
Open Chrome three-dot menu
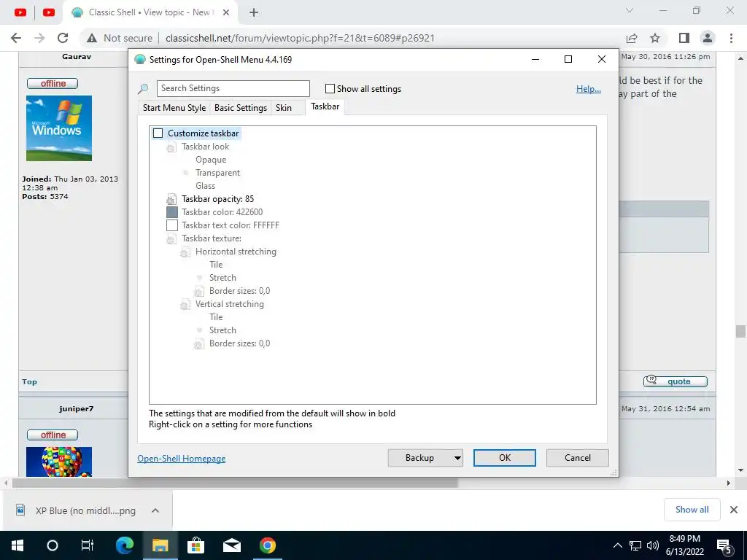[x=731, y=38]
